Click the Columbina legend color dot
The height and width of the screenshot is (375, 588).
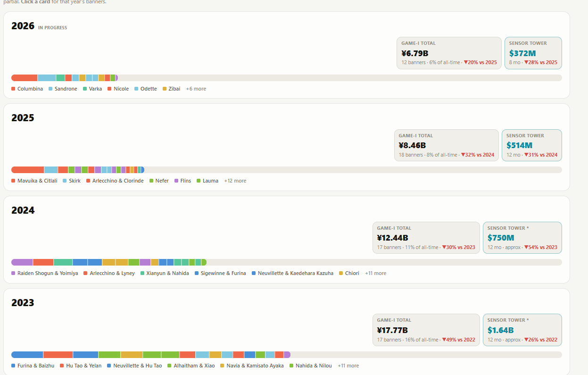coord(13,89)
